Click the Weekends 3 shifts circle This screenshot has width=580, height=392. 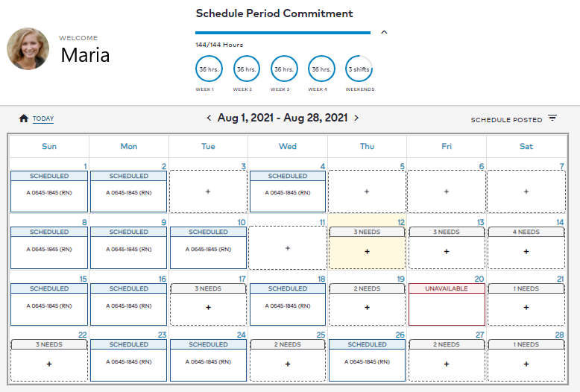point(359,69)
